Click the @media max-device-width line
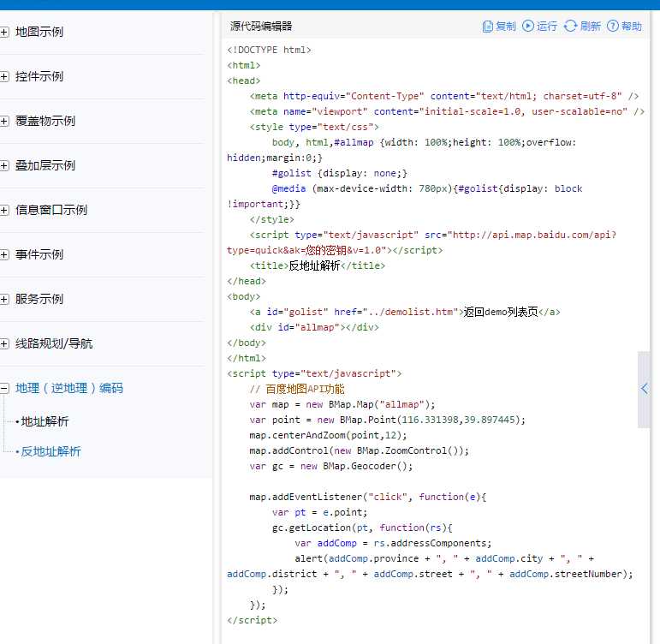Screen dimensions: 660x644 [427, 188]
